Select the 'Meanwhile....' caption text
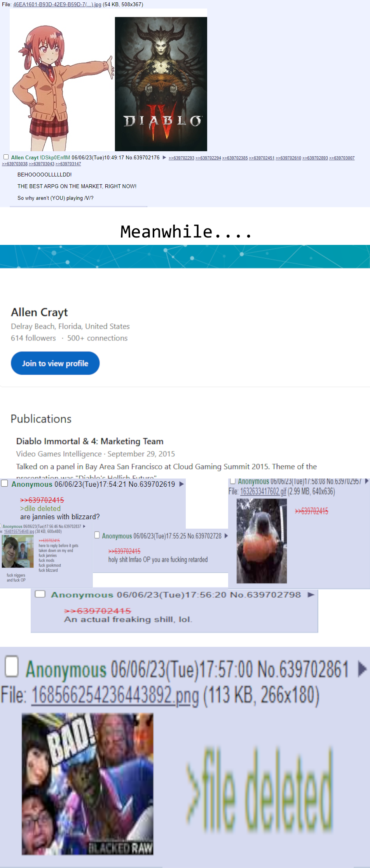Screen dimensions: 370x868 [186, 232]
